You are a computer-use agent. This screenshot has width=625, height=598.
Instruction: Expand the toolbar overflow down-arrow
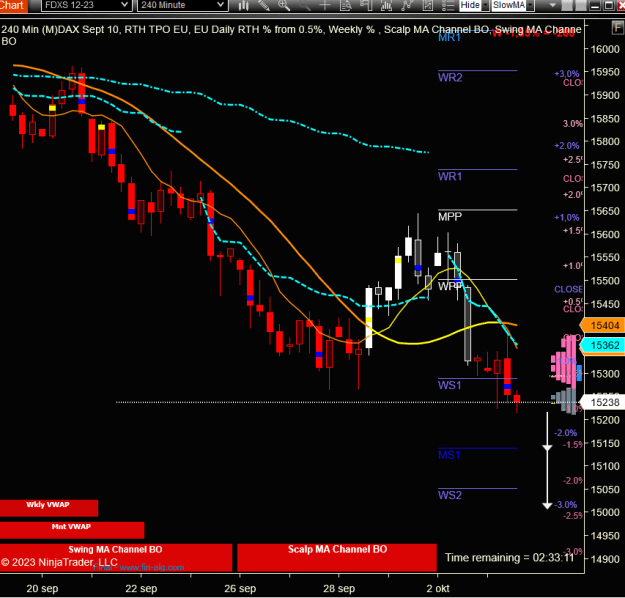click(x=552, y=5)
